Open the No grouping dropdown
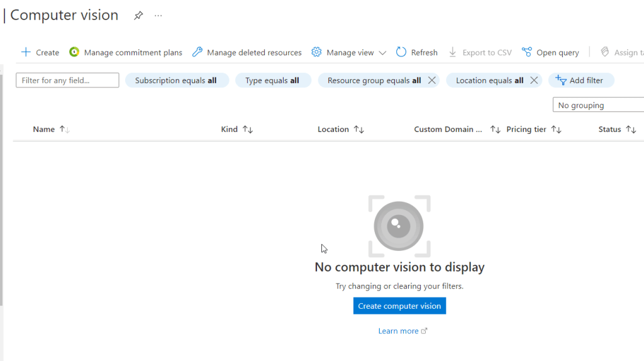 tap(599, 105)
